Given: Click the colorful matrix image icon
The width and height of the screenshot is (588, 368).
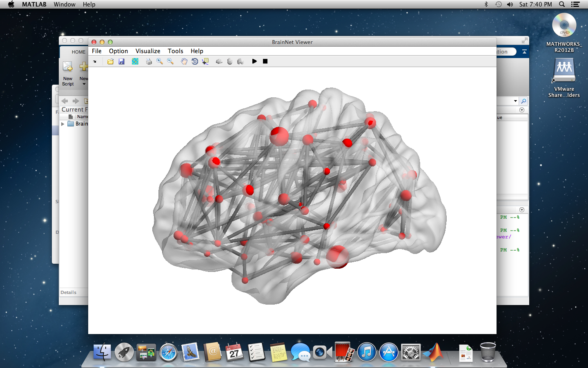Looking at the screenshot, I should pos(135,61).
